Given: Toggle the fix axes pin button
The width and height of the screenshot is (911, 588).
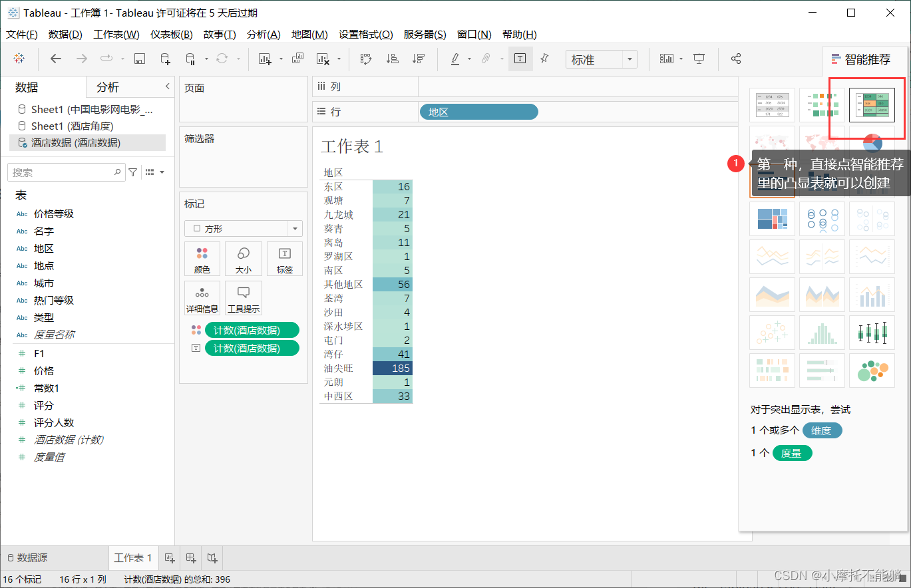Looking at the screenshot, I should point(544,59).
